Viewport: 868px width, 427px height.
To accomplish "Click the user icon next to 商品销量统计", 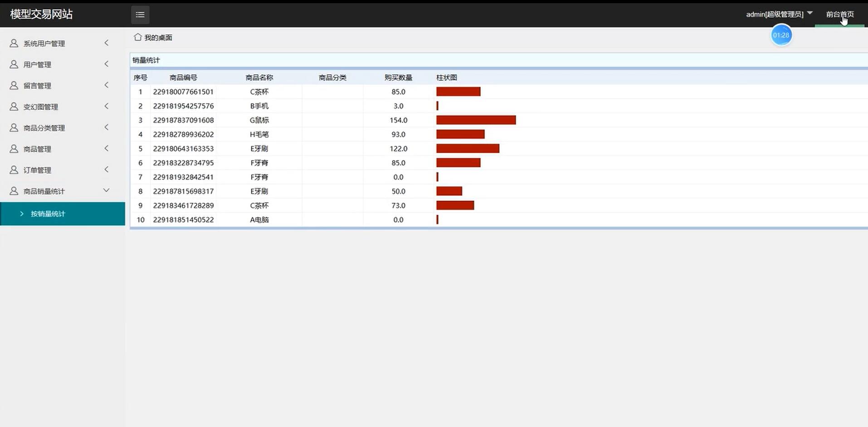I will click(x=14, y=191).
